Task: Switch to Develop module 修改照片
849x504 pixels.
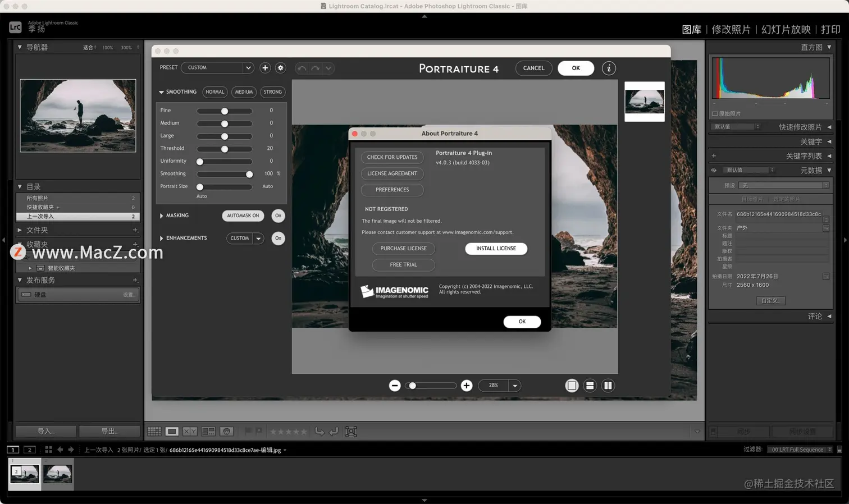Action: [731, 30]
